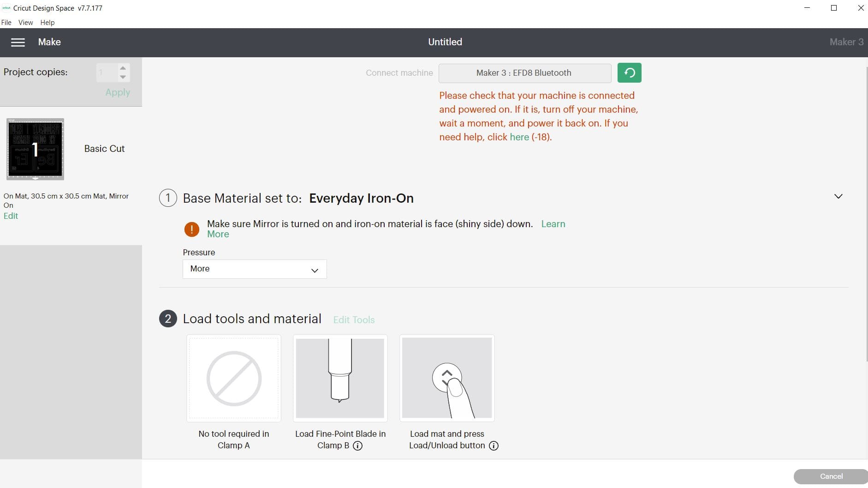Click step 1 circled number
The height and width of the screenshot is (488, 868).
click(168, 198)
